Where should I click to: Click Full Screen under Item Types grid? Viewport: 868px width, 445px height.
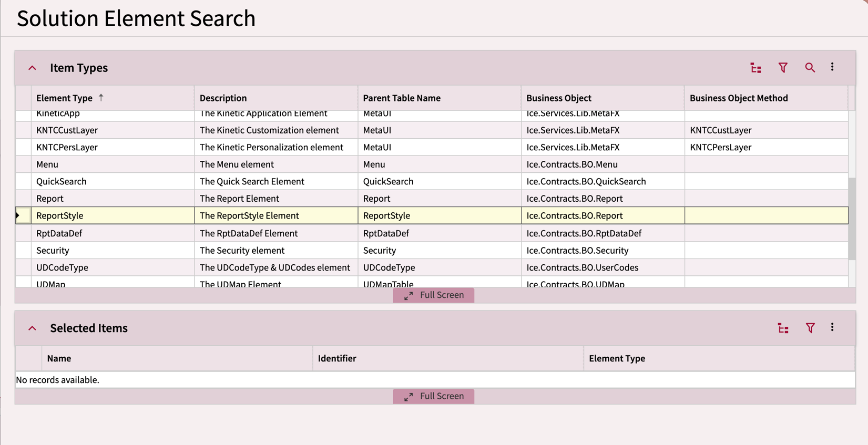click(x=434, y=295)
